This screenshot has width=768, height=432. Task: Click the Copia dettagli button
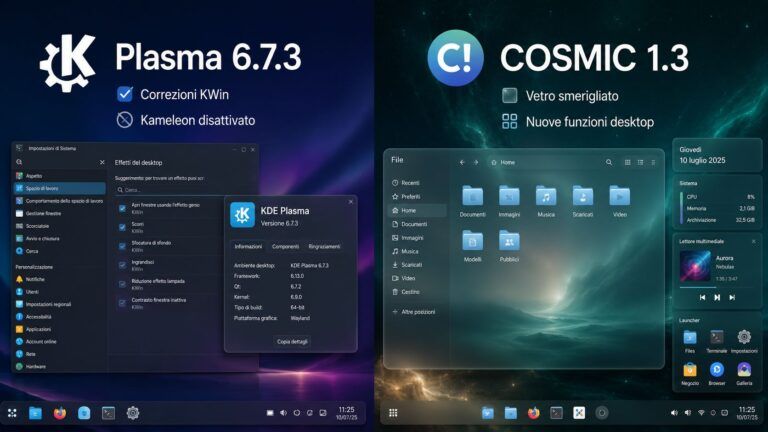292,341
